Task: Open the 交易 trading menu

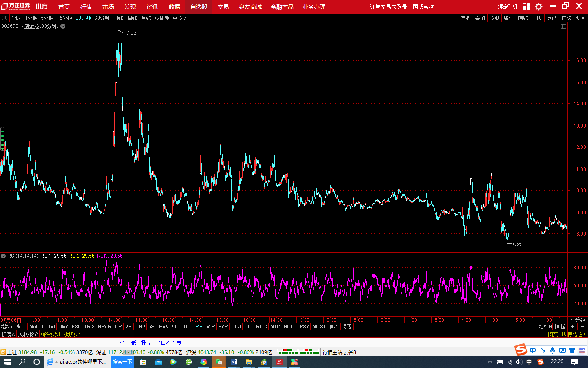Action: 223,7
